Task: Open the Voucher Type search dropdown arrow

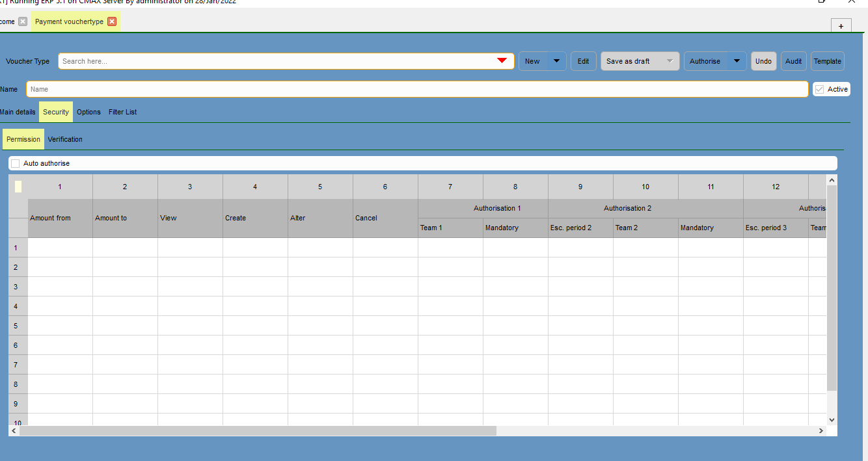Action: [502, 61]
